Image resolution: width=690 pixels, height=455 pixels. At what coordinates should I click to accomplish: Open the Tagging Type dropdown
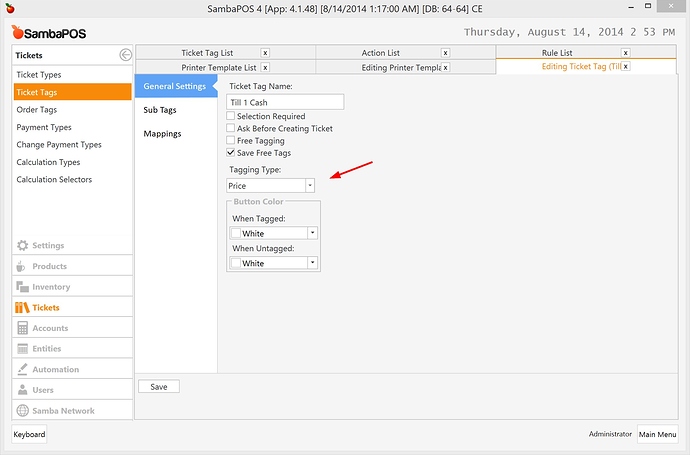310,186
